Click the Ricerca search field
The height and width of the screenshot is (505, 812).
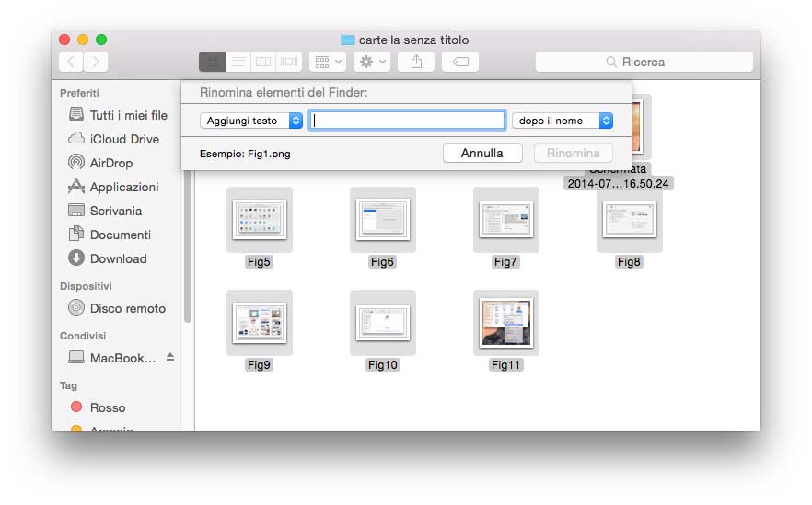point(644,63)
